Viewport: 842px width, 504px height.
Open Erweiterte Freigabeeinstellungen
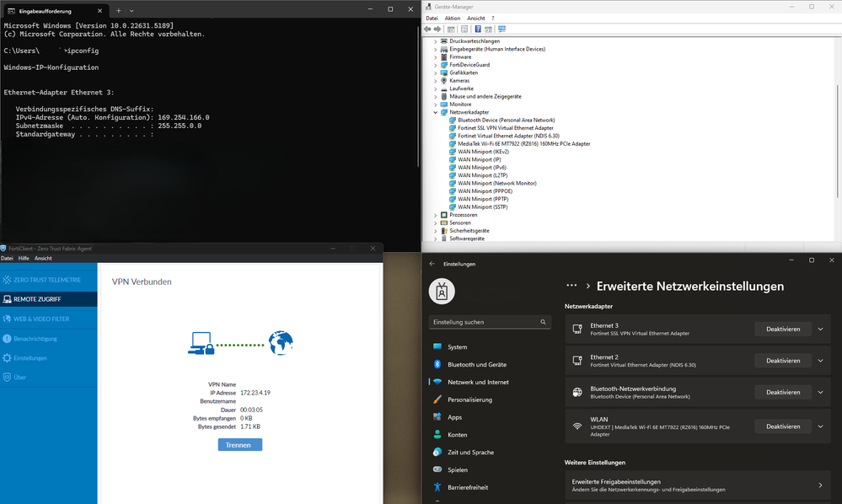698,485
